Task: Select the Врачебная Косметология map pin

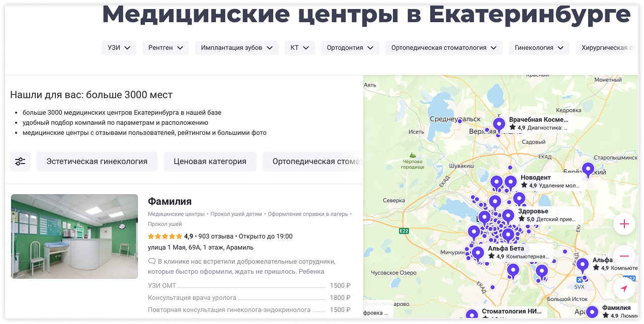Action: point(499,124)
